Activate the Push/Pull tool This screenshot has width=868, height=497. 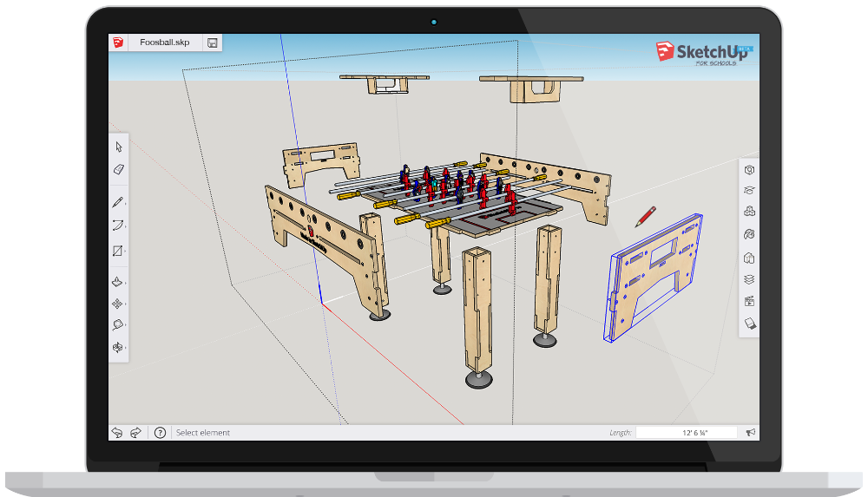117,282
